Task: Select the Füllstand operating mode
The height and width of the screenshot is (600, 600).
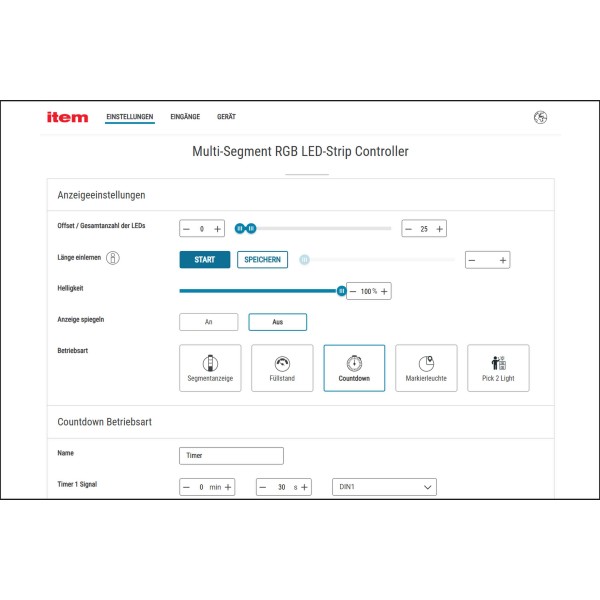Action: pos(282,368)
